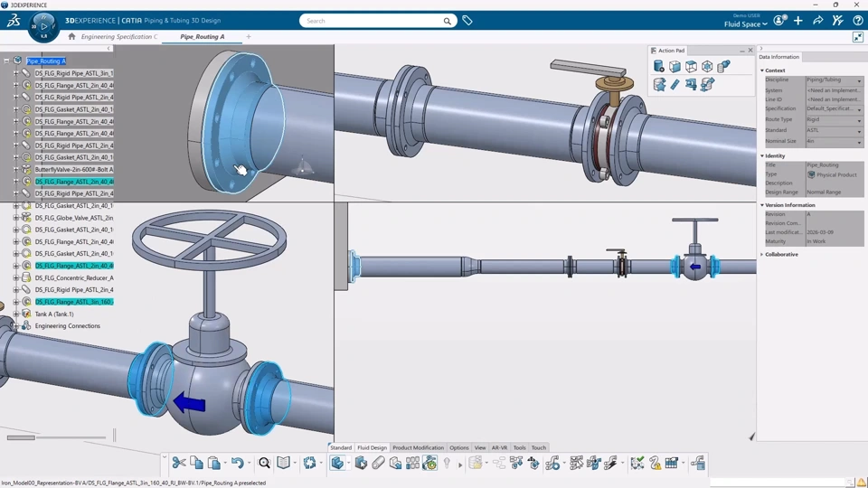The height and width of the screenshot is (488, 868).
Task: Click the cylinder-with-plus icon in Action Pad
Action: click(x=659, y=66)
